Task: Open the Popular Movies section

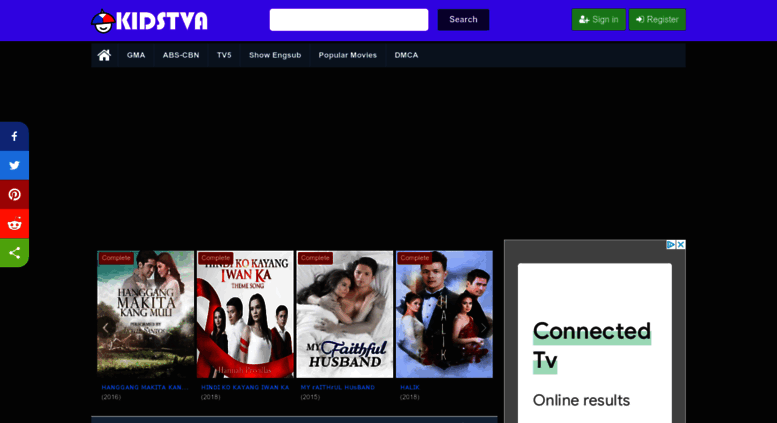Action: [x=347, y=55]
